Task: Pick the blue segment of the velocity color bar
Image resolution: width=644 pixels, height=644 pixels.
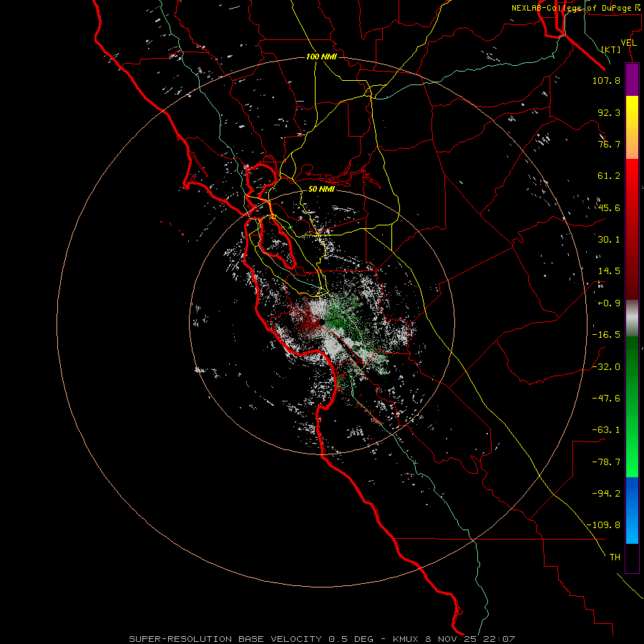Action: [632, 510]
